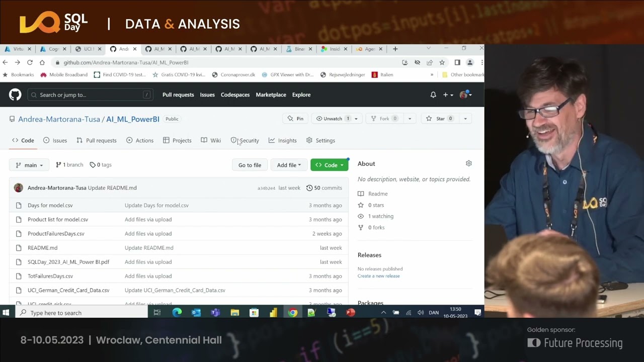Click the file icon beside README.md
The width and height of the screenshot is (644, 362).
(19, 248)
